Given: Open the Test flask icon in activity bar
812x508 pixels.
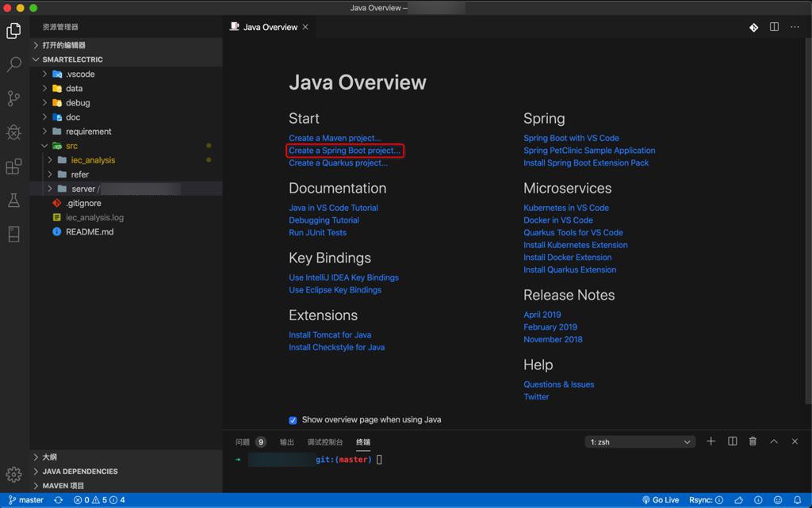Looking at the screenshot, I should [x=13, y=201].
